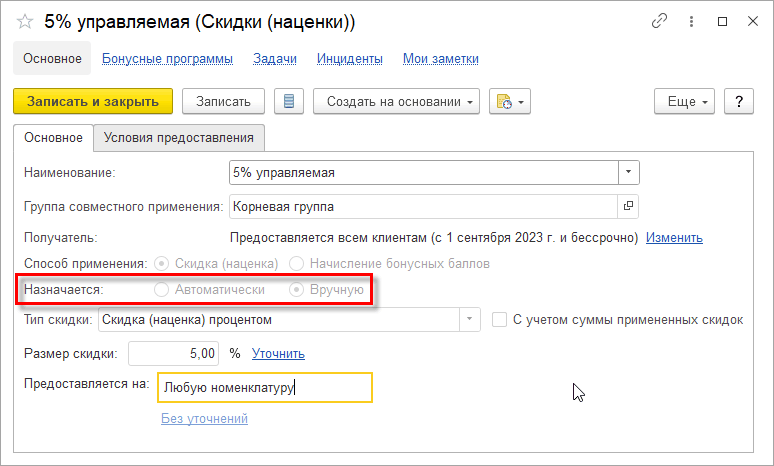The width and height of the screenshot is (774, 466).
Task: Expand the Создать на основании menu
Action: pos(397,101)
